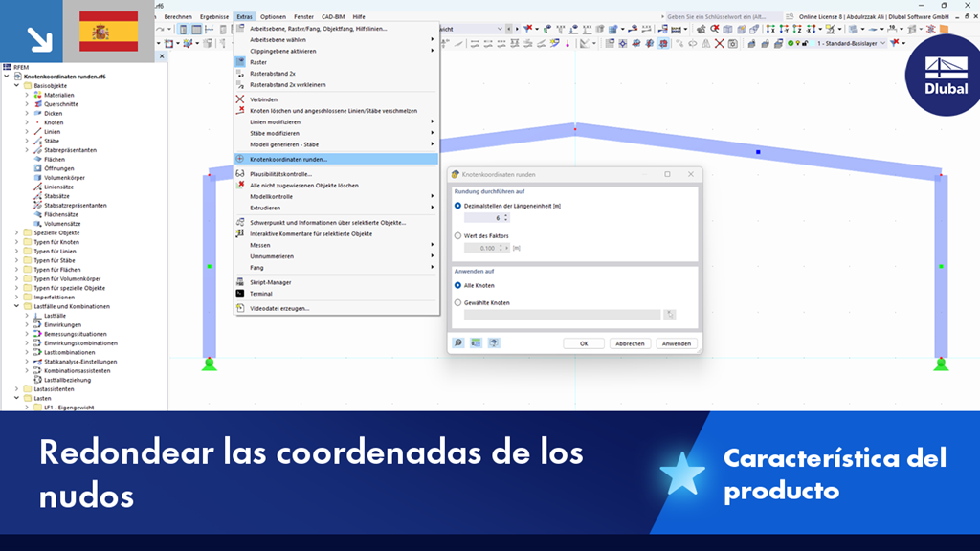Viewport: 980px width, 551px height.
Task: Select Lastkombinationen tree item
Action: [x=69, y=352]
